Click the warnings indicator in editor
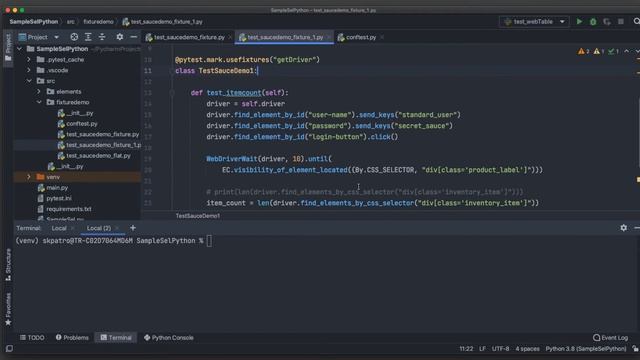 pos(584,51)
